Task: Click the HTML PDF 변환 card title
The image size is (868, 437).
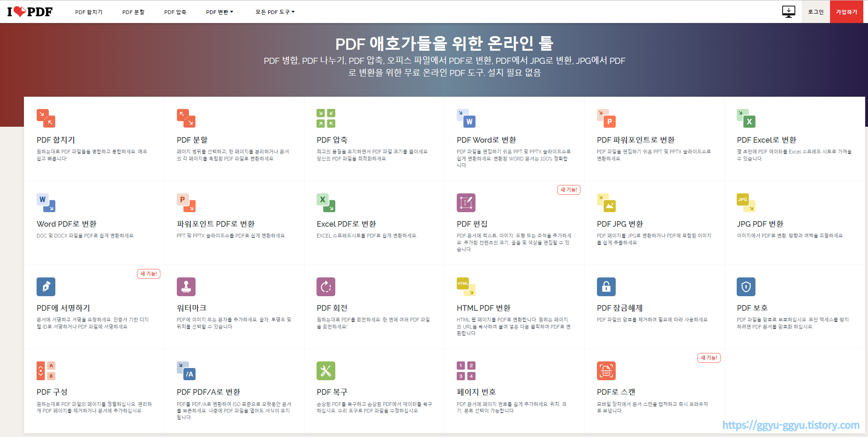Action: click(x=483, y=308)
